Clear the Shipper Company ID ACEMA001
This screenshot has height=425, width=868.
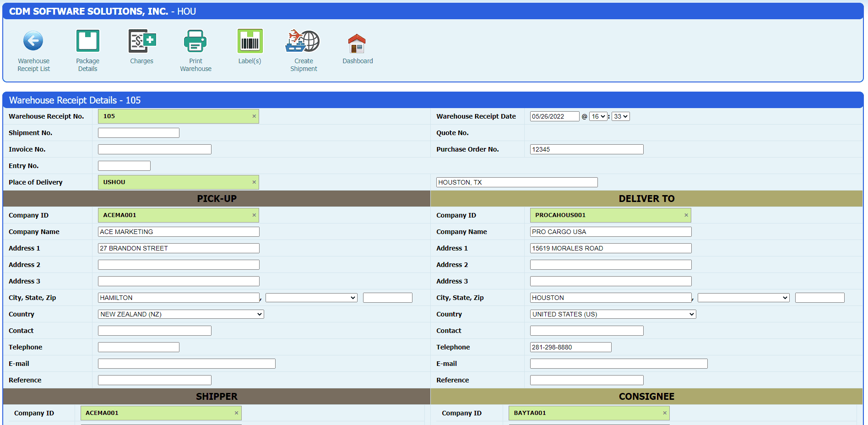click(x=237, y=413)
